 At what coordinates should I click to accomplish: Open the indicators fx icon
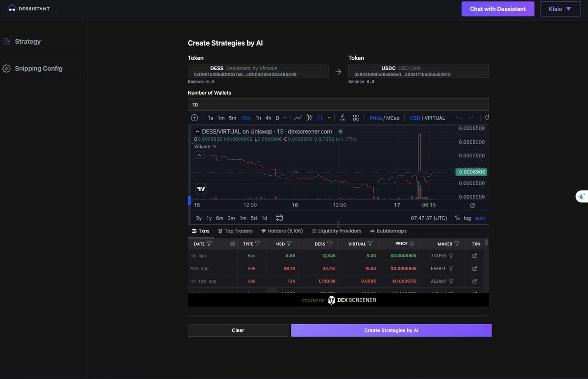pyautogui.click(x=343, y=118)
